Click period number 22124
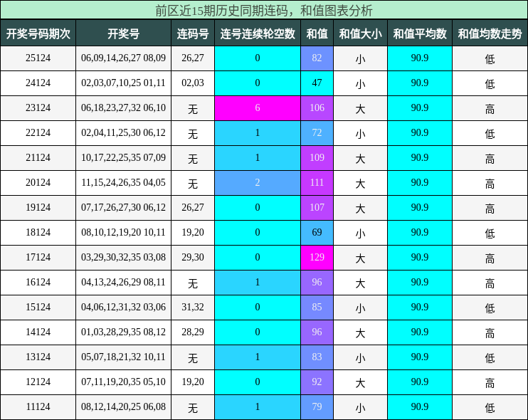Screen dimensions: 528x420 [38, 132]
